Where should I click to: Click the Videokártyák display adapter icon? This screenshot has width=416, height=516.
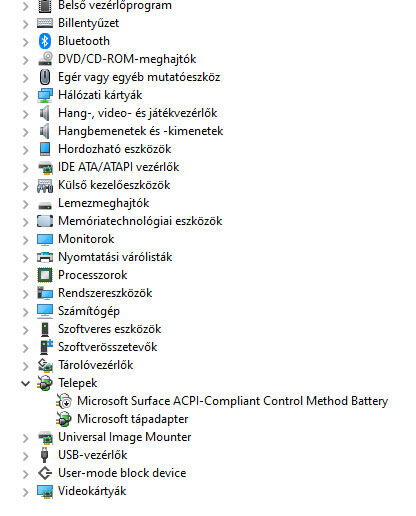(x=45, y=491)
